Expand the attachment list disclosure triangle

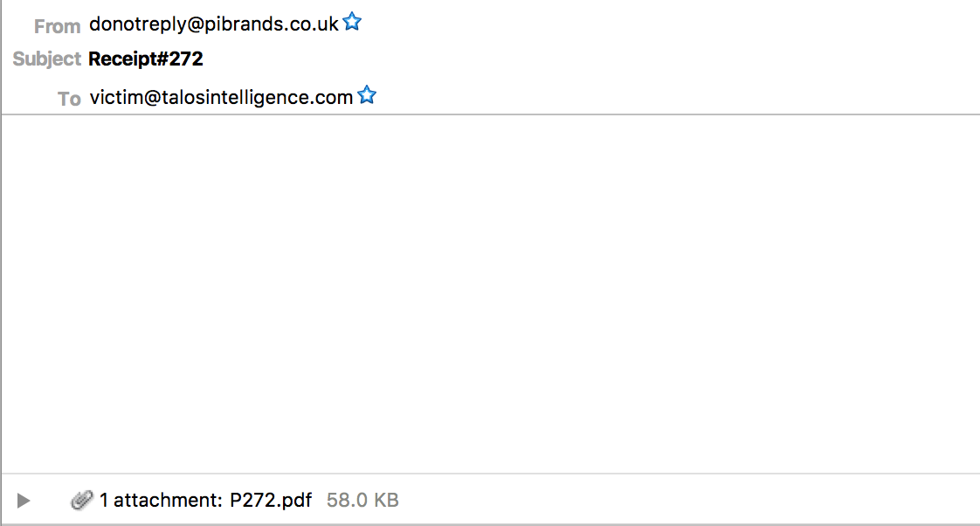click(x=23, y=501)
